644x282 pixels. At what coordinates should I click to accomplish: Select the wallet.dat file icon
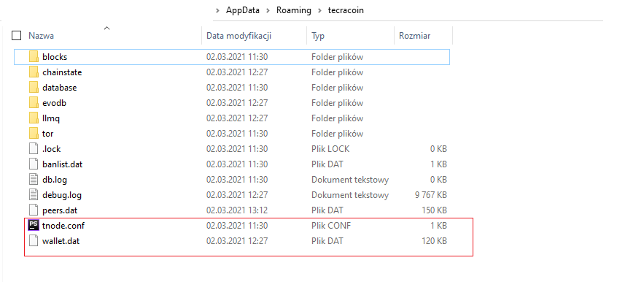(34, 241)
